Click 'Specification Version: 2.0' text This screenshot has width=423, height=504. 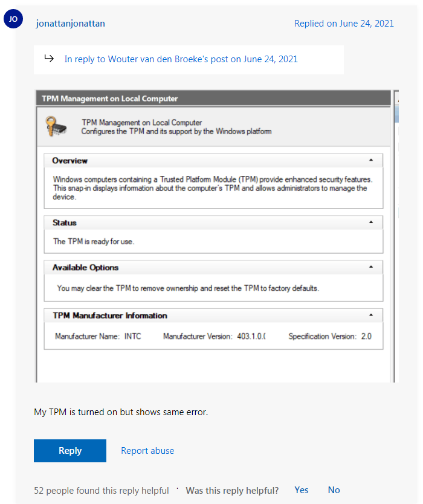[x=330, y=336]
